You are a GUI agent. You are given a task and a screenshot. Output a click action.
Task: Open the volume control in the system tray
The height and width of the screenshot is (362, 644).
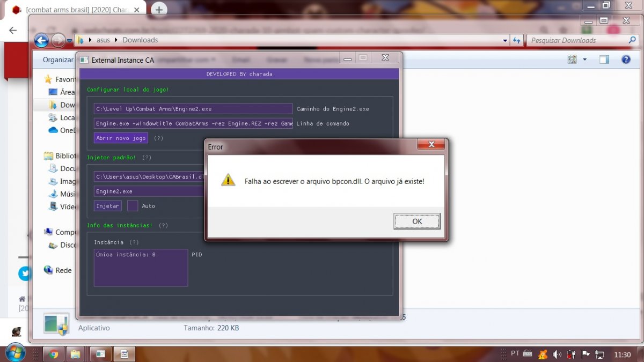coord(558,354)
